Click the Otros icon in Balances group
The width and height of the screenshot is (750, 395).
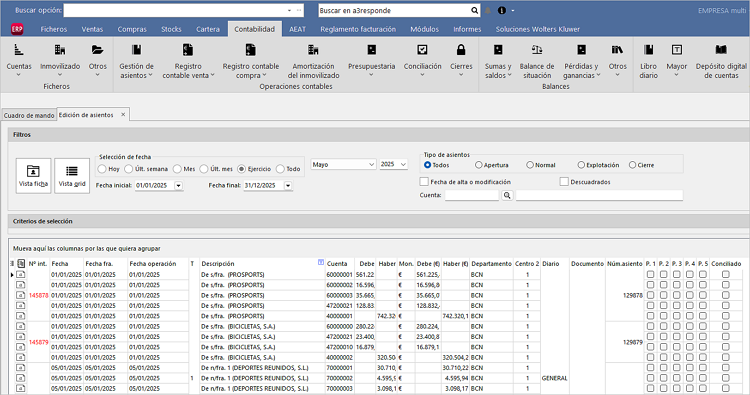(618, 50)
